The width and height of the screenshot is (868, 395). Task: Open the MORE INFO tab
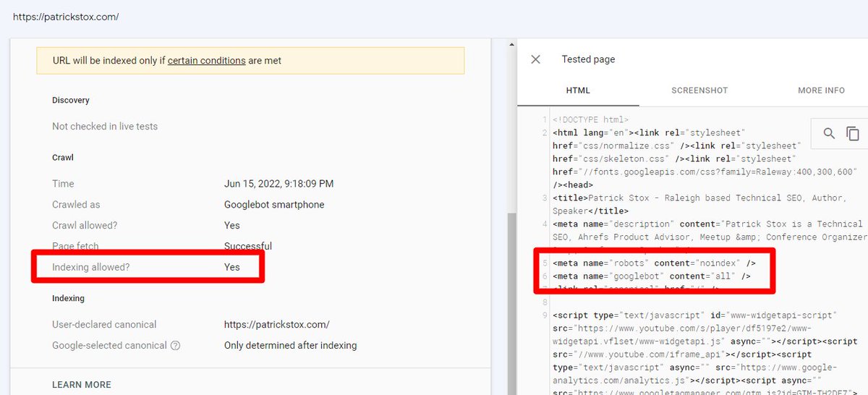[821, 90]
